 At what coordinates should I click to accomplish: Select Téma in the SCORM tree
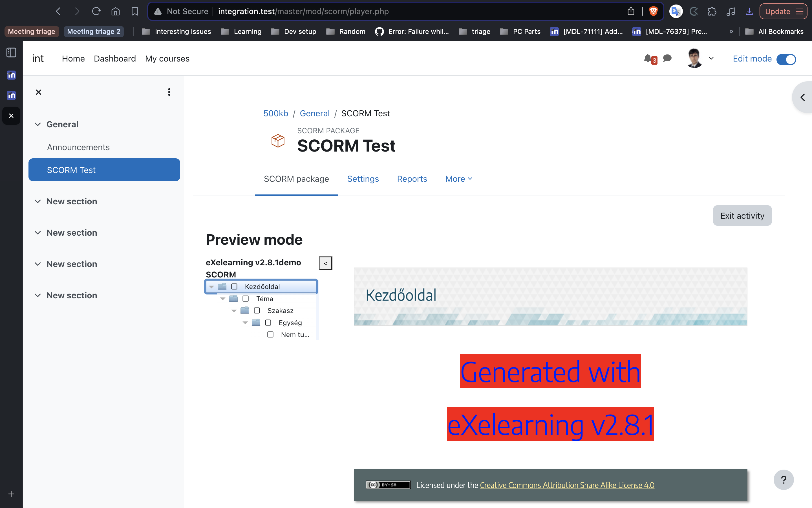click(x=264, y=299)
